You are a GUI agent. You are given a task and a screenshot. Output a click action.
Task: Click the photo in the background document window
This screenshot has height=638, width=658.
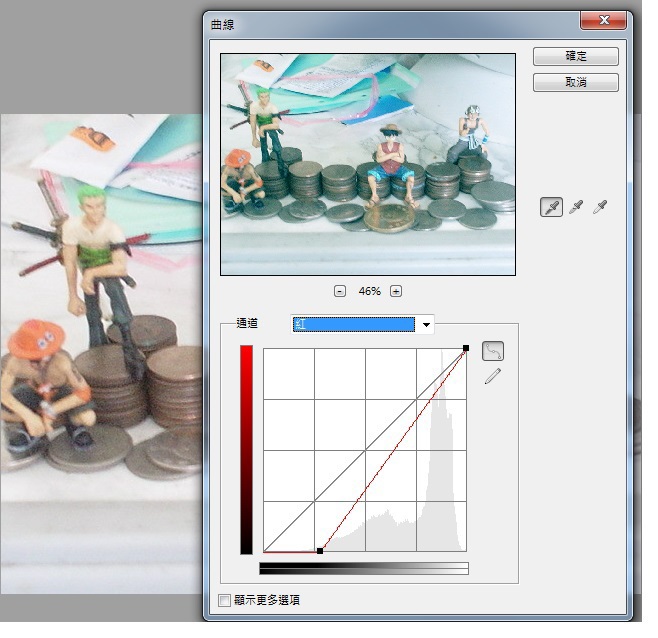[x=101, y=354]
